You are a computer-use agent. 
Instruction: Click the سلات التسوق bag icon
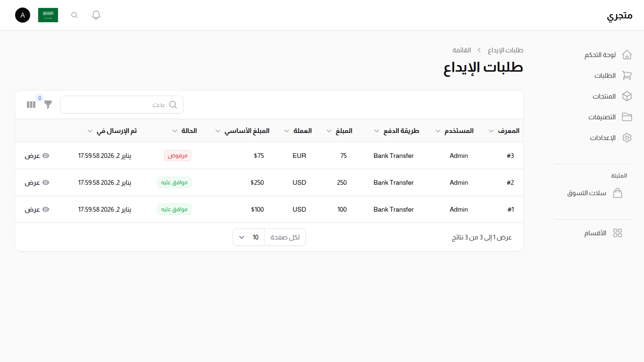click(x=618, y=193)
